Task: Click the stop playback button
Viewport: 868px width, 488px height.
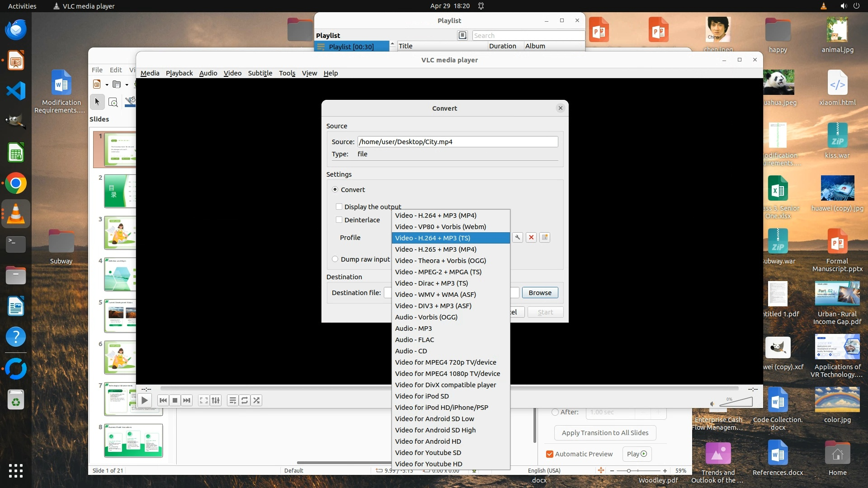Action: [175, 400]
